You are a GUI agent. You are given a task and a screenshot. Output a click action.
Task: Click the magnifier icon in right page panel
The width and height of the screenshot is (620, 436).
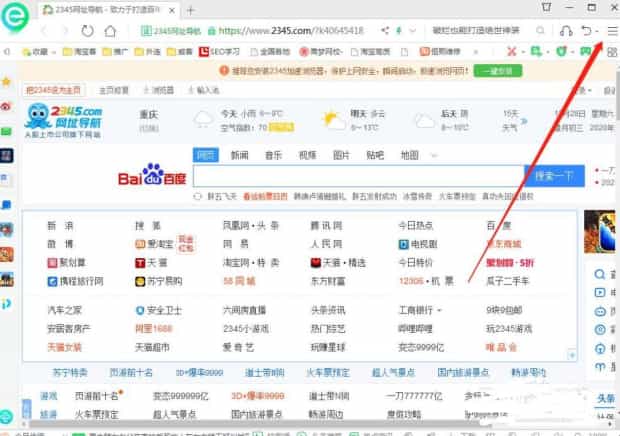[x=600, y=274]
